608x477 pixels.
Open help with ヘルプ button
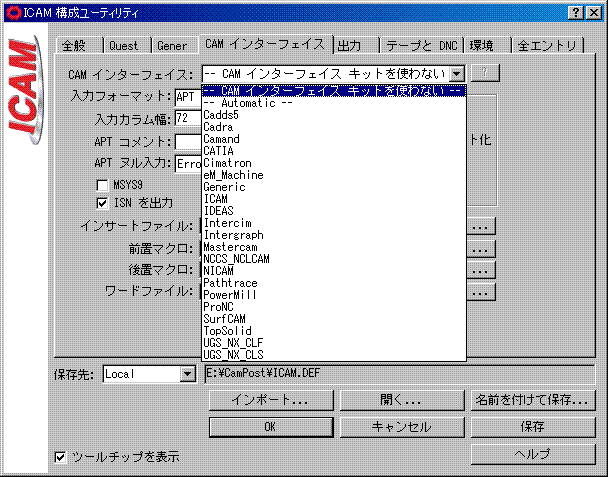(x=533, y=454)
